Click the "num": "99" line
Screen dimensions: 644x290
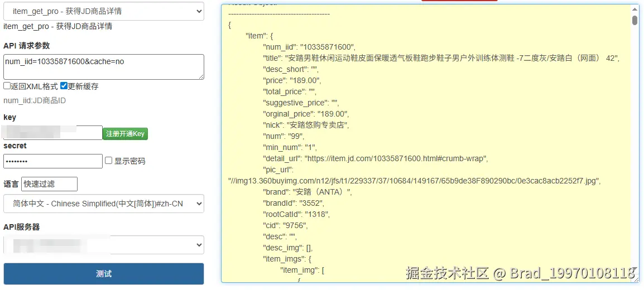pyautogui.click(x=284, y=136)
